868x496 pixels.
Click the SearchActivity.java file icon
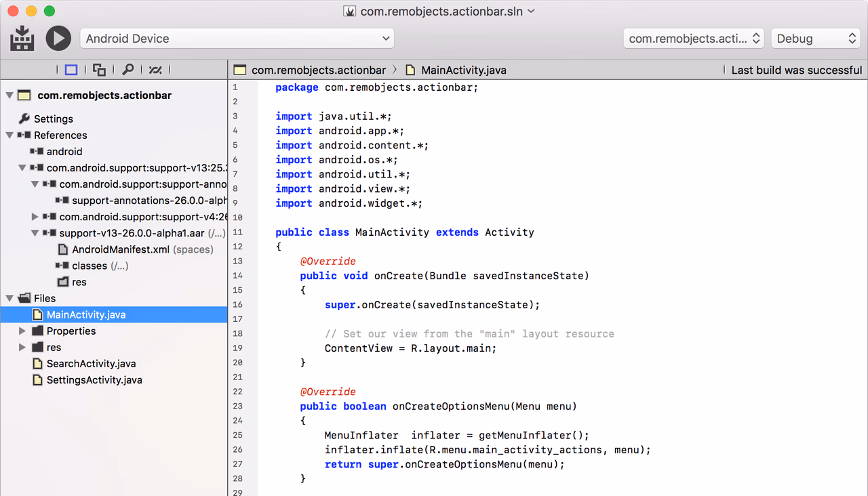[x=38, y=364]
